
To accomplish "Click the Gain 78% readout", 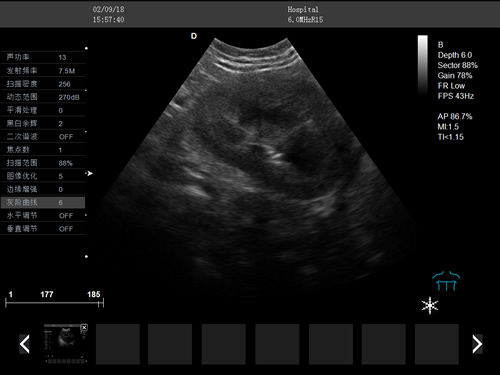I will tap(455, 76).
